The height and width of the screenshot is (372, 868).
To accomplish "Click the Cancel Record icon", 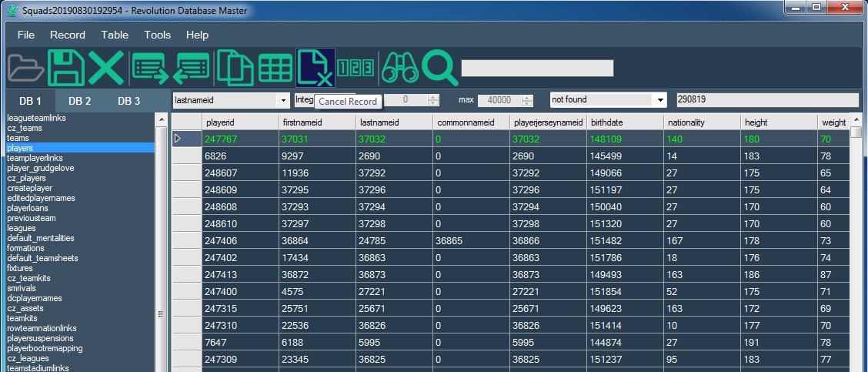I will (315, 68).
